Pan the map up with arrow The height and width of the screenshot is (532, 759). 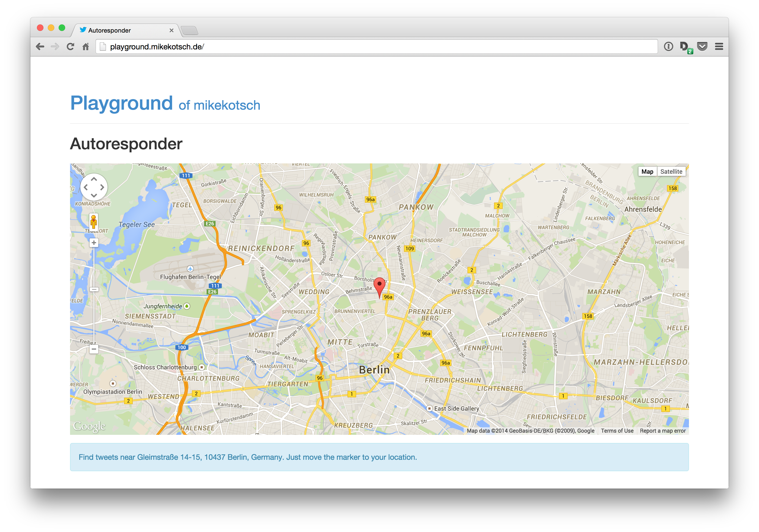[94, 179]
